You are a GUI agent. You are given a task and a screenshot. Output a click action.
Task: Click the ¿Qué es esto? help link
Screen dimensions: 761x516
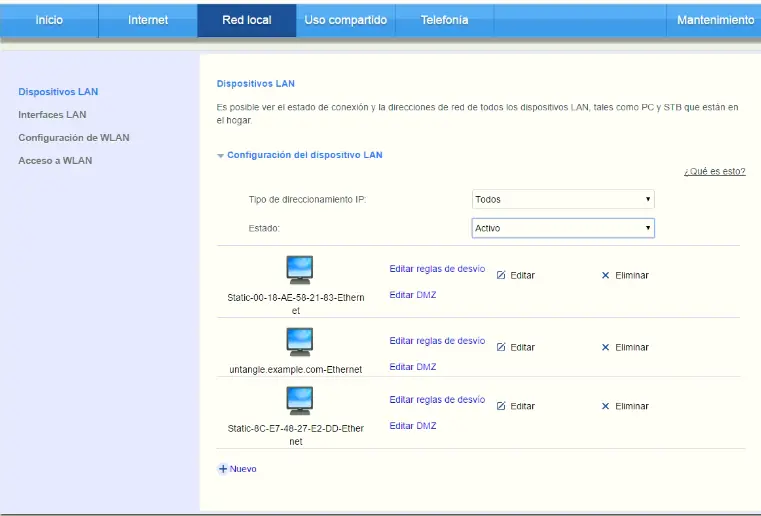pos(714,171)
